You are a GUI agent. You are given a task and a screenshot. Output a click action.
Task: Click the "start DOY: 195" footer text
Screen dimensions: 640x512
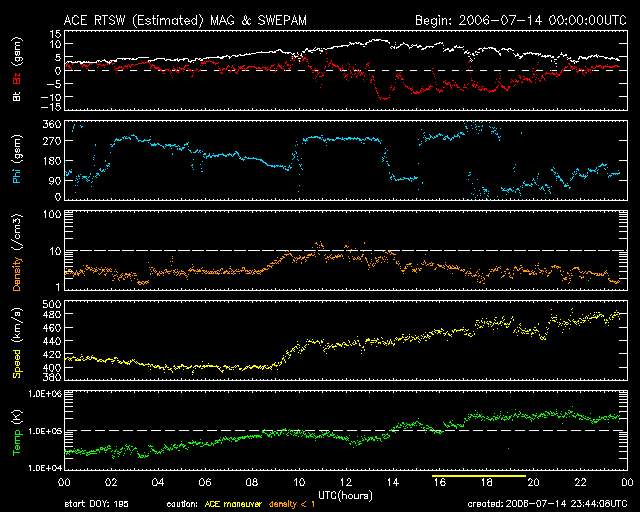(x=96, y=504)
